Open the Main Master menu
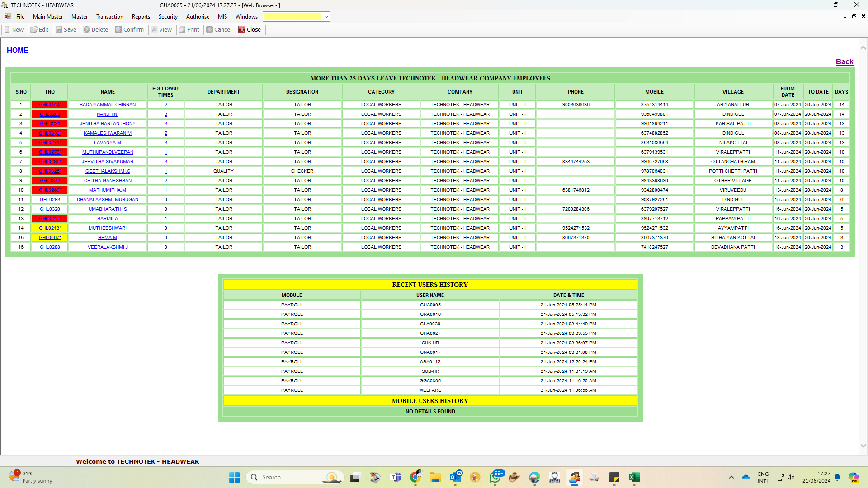This screenshot has width=868, height=488. [48, 17]
